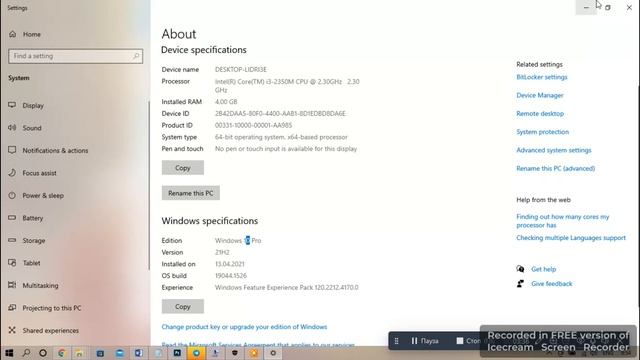
Task: Click the Installed on date 13.04.2021
Action: click(x=229, y=264)
